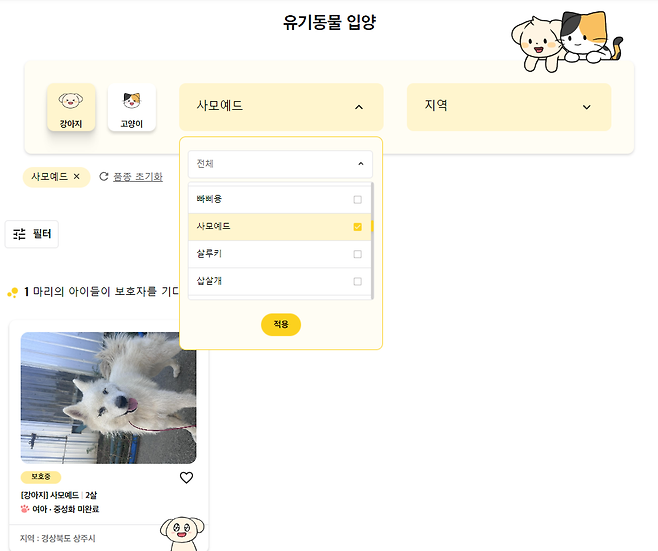The image size is (658, 551).
Task: Click the 품종 초기화 reset link
Action: click(138, 177)
